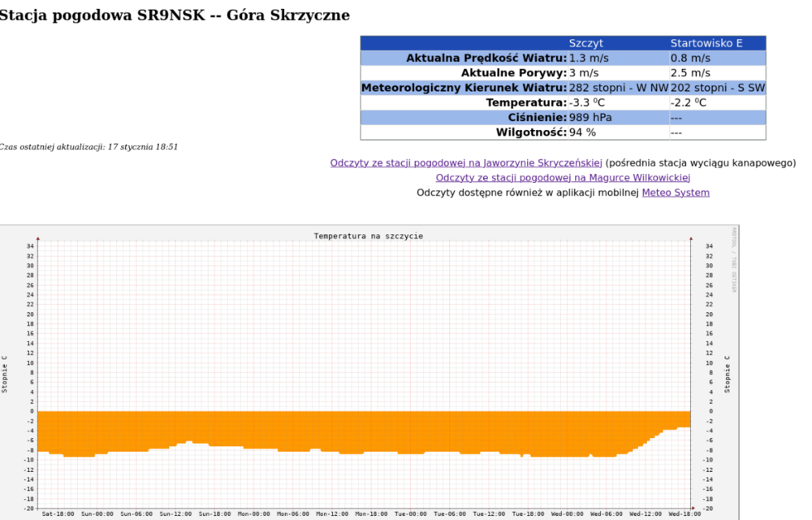Click the Ciśnienie row label
The image size is (812, 520).
pyautogui.click(x=531, y=117)
